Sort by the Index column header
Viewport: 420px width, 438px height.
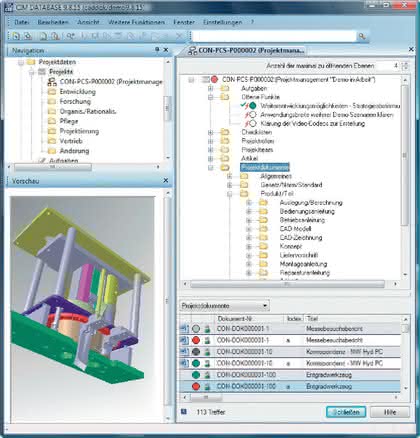(294, 319)
